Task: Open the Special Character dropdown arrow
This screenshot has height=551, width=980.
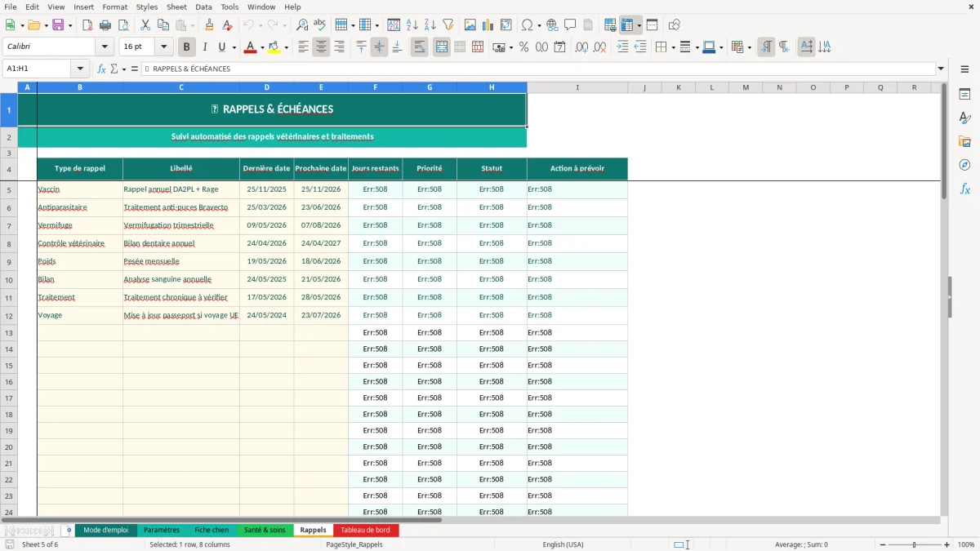Action: tap(538, 25)
